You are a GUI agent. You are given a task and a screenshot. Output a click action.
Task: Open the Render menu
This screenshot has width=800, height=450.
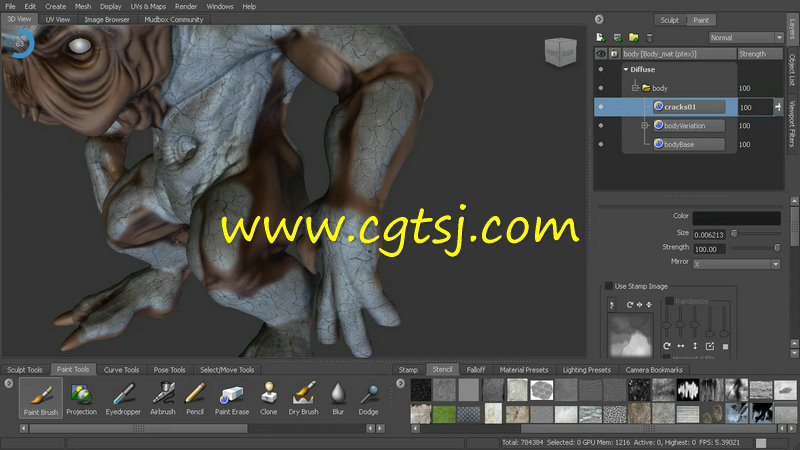[186, 7]
